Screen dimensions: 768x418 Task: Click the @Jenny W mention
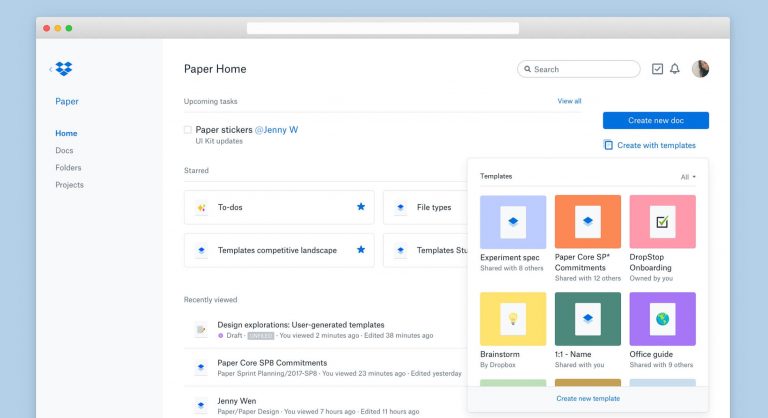click(276, 130)
